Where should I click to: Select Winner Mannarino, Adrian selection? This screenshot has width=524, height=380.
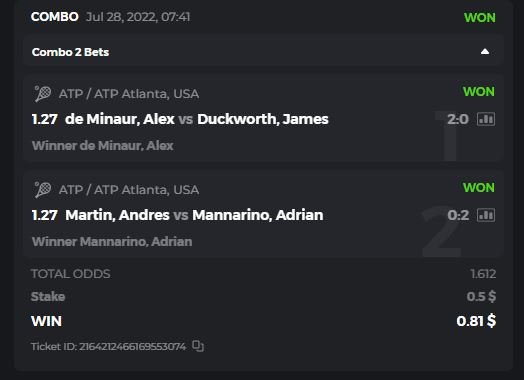(112, 241)
